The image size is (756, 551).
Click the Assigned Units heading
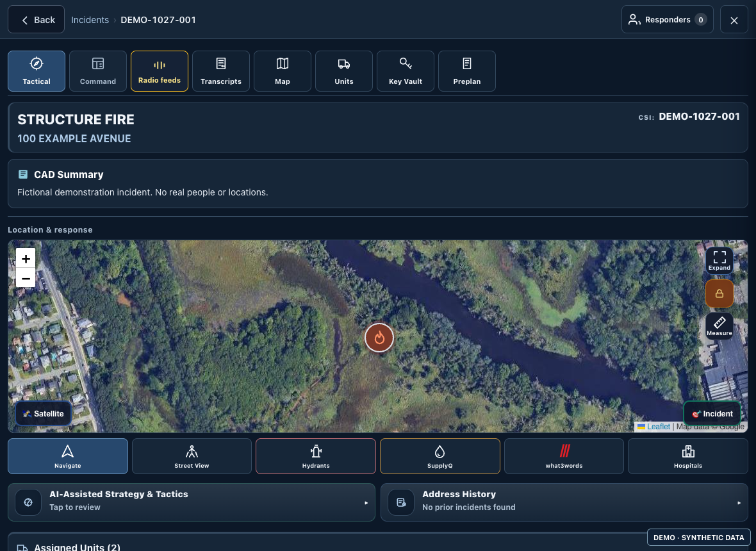point(77,547)
